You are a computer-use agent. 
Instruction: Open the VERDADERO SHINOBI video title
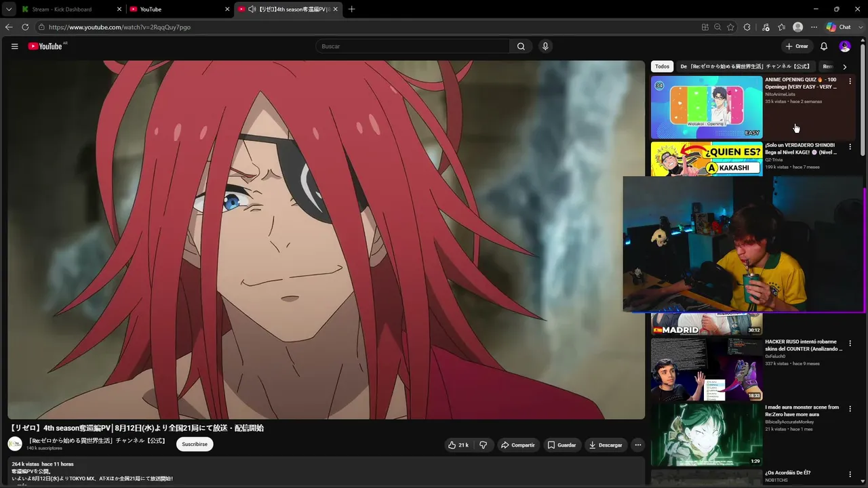[x=801, y=149]
